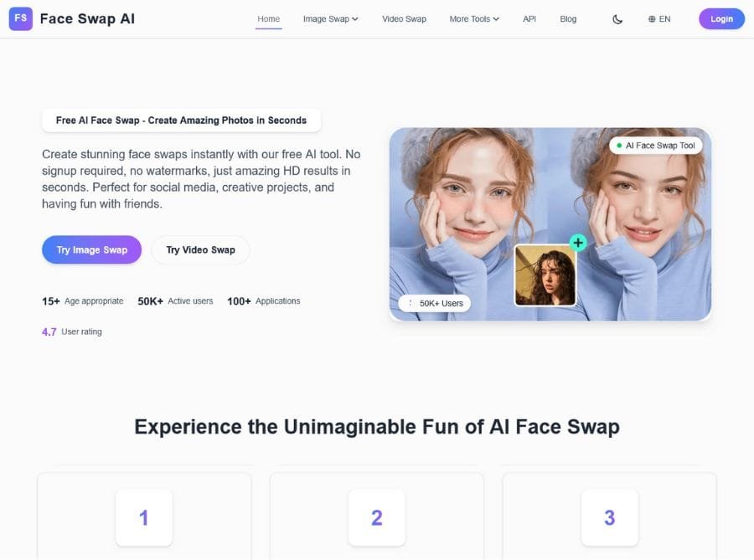
Task: Toggle the Home nav highlight
Action: click(x=268, y=18)
